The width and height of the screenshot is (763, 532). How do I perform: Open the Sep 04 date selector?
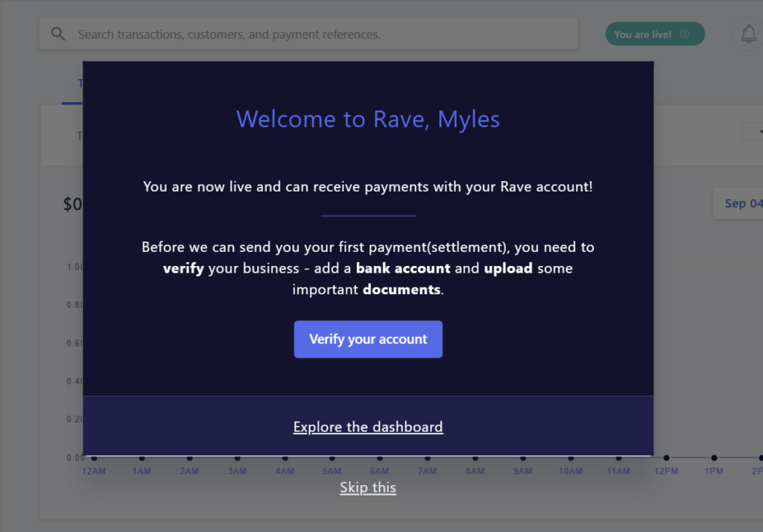741,203
